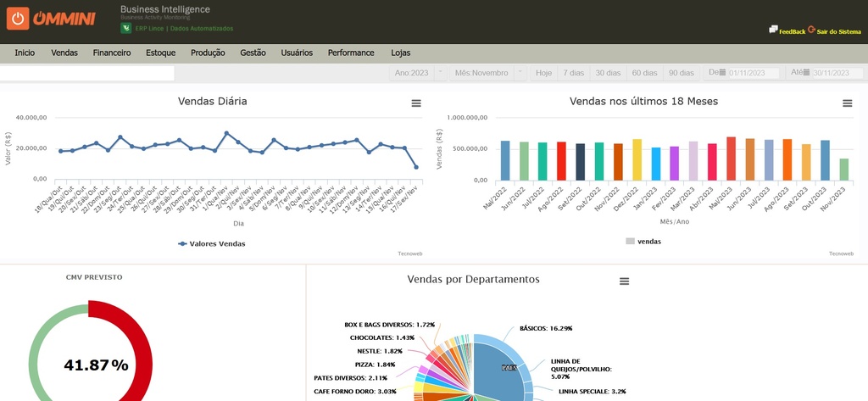This screenshot has height=401, width=868.
Task: Click the Ano:2023 year selector
Action: 412,73
